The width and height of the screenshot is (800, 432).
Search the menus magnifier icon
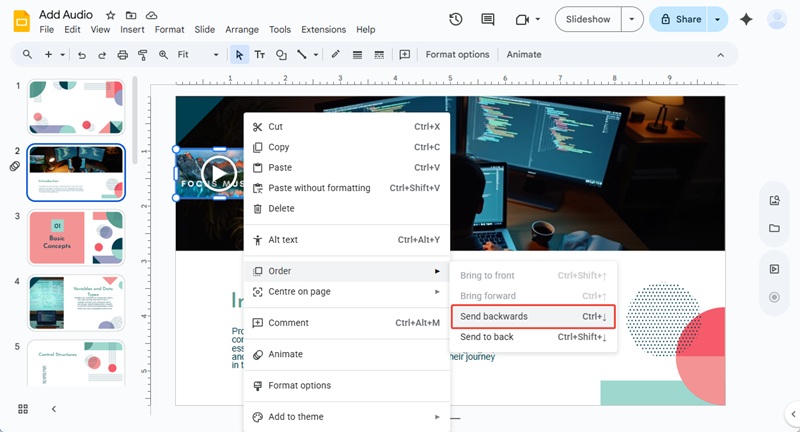point(28,54)
